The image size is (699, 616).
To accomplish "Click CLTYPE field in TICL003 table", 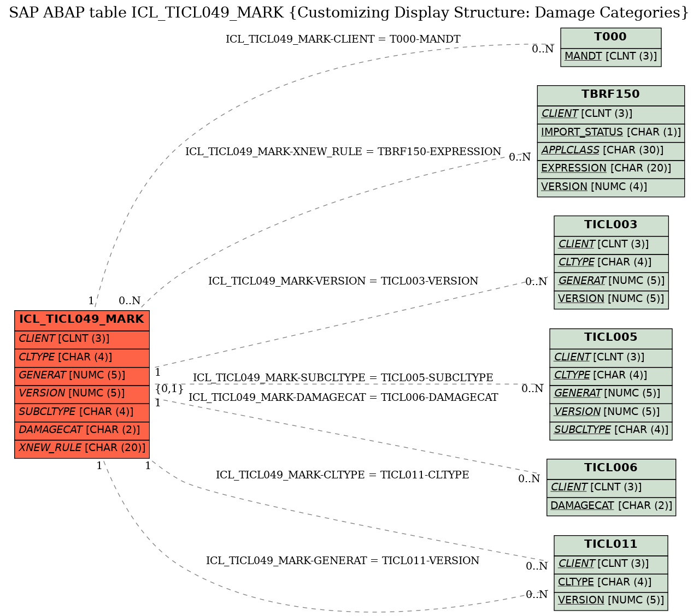I will tap(611, 263).
